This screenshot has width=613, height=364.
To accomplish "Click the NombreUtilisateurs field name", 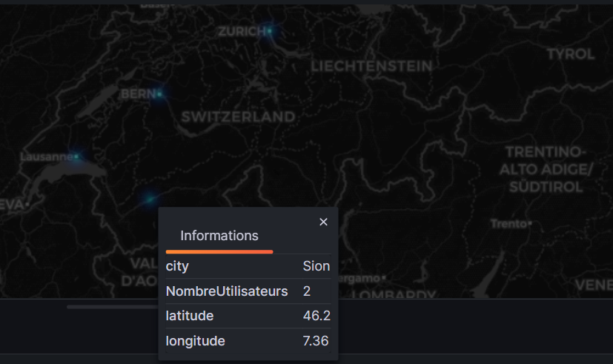I will pyautogui.click(x=227, y=291).
